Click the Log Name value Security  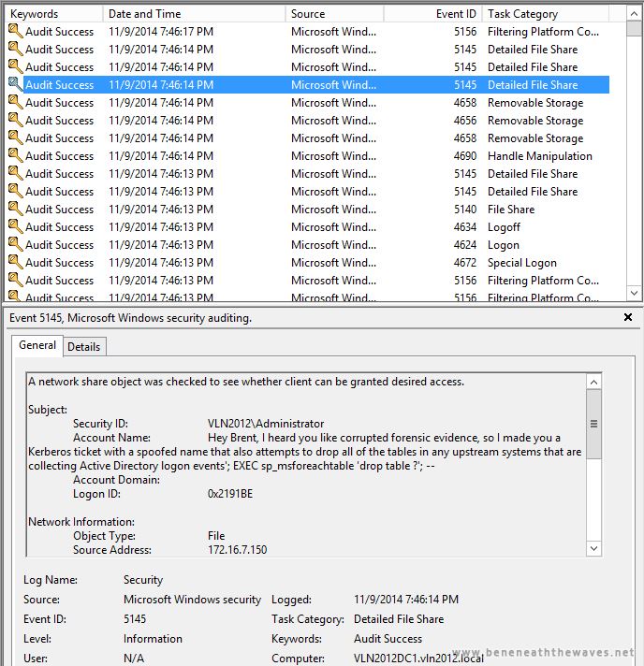coord(143,580)
